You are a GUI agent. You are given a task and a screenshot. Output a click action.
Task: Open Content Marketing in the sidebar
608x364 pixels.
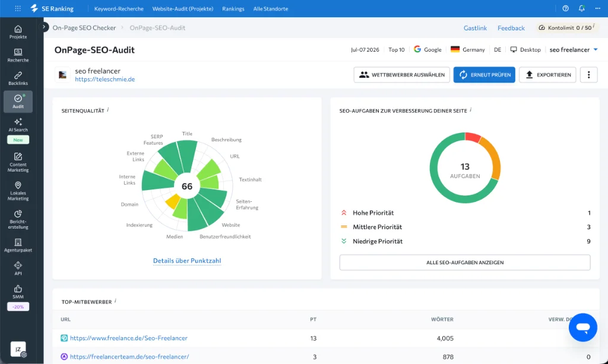[18, 163]
